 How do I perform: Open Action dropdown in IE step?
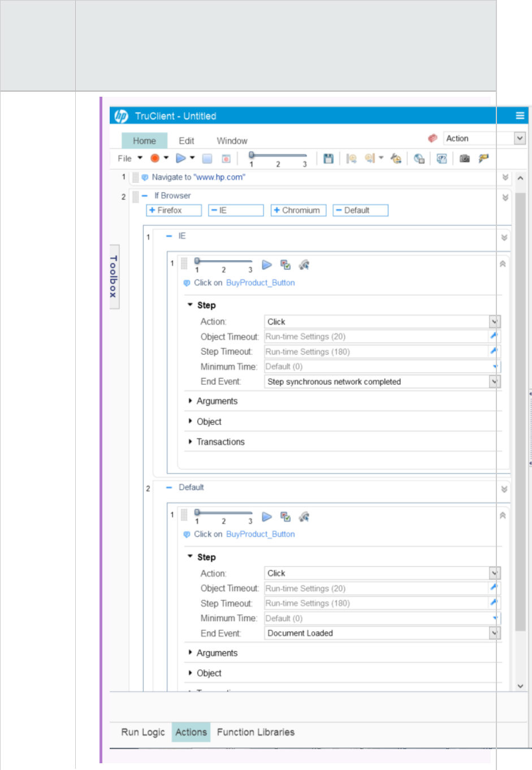click(495, 321)
